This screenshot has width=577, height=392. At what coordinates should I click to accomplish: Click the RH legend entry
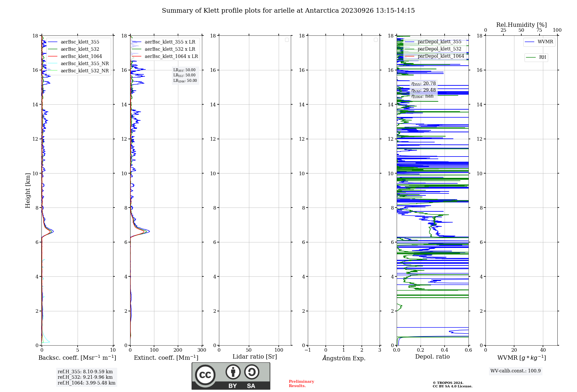click(536, 57)
